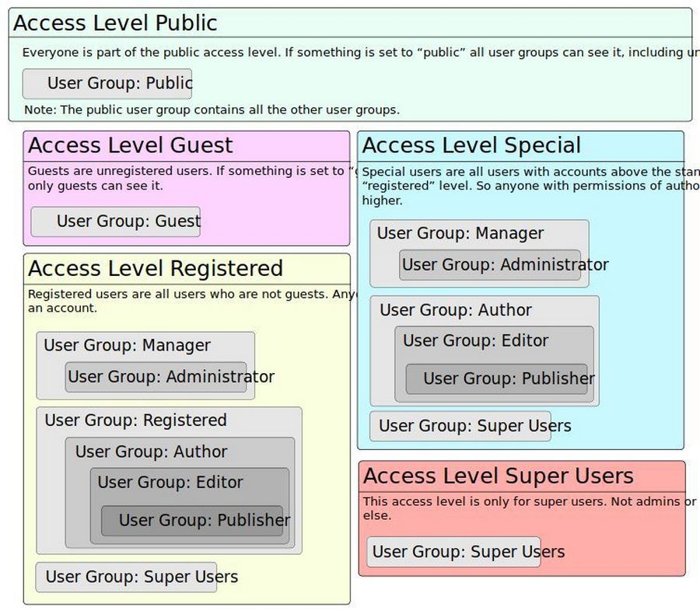Select Super Users group in red panel
700x614 pixels.
coord(454,552)
